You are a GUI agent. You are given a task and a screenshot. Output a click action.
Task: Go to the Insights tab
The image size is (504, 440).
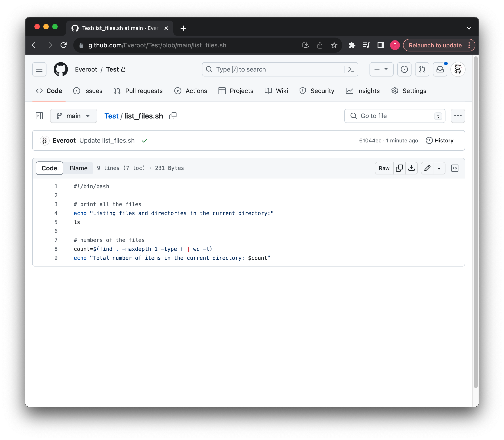(363, 91)
